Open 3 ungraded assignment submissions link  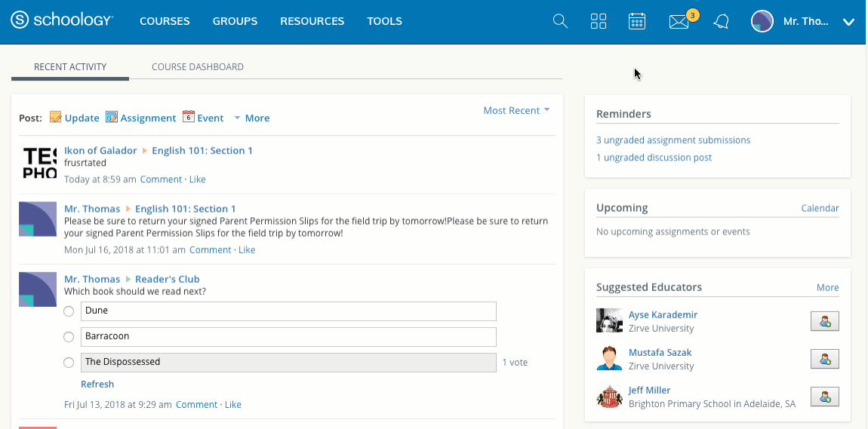click(x=673, y=140)
